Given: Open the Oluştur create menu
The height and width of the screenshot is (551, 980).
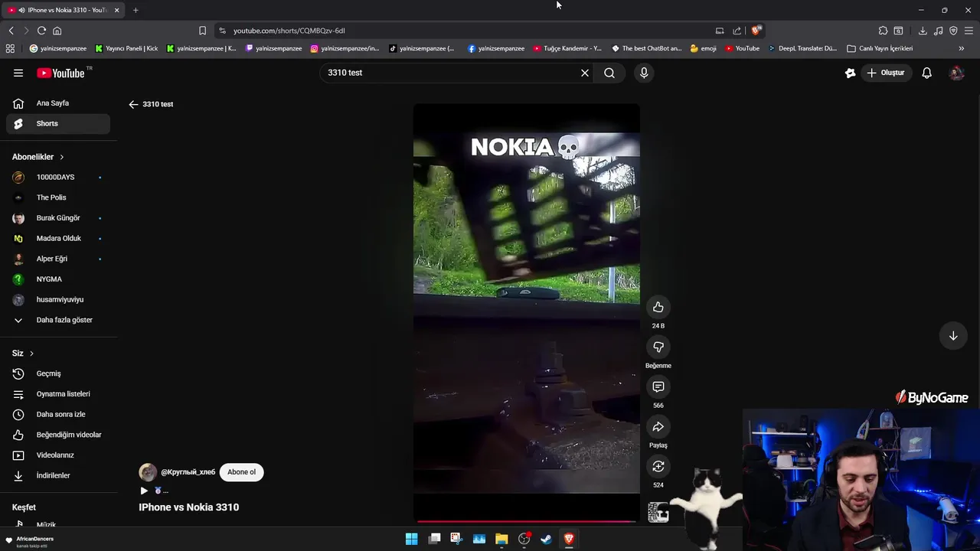Looking at the screenshot, I should (x=885, y=73).
